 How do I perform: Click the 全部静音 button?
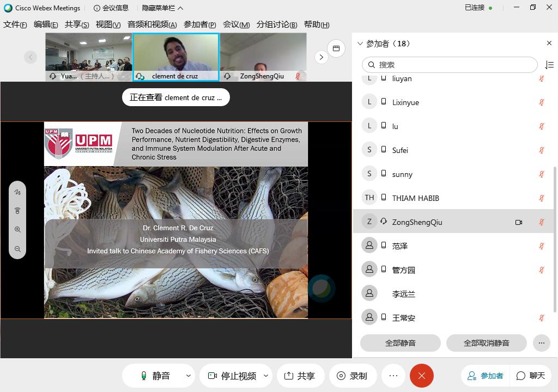pyautogui.click(x=400, y=343)
